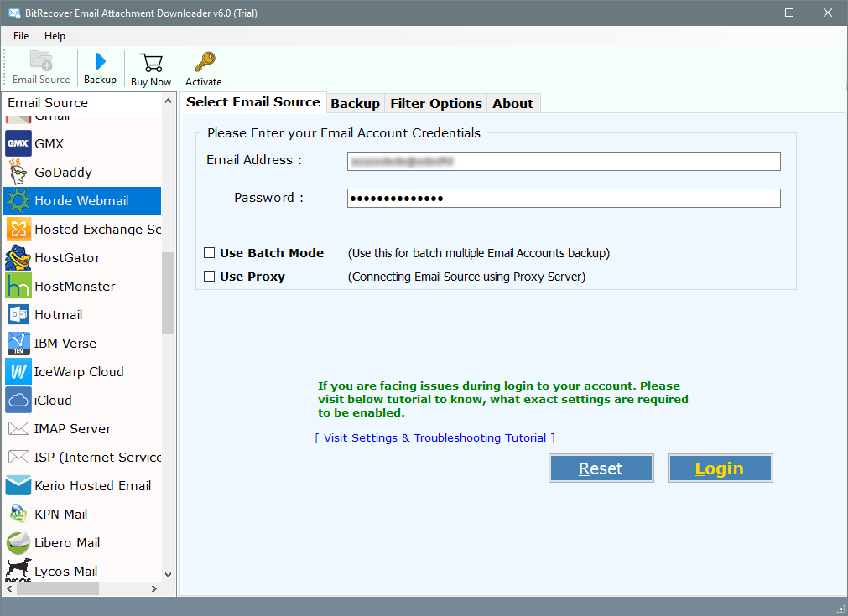Select the Horde Webmail gear icon
The width and height of the screenshot is (848, 616).
coord(18,200)
